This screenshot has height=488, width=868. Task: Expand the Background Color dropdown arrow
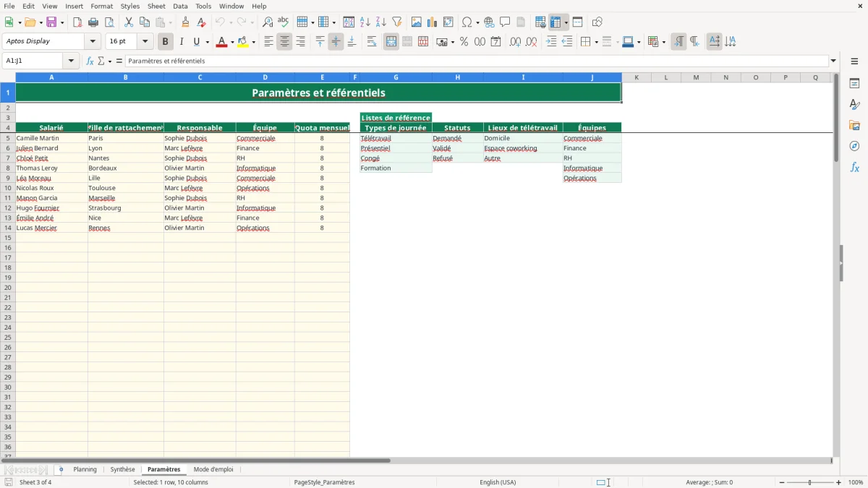(253, 42)
